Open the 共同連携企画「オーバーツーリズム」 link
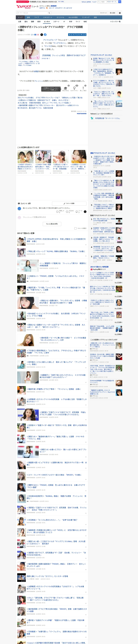 click(x=107, y=118)
